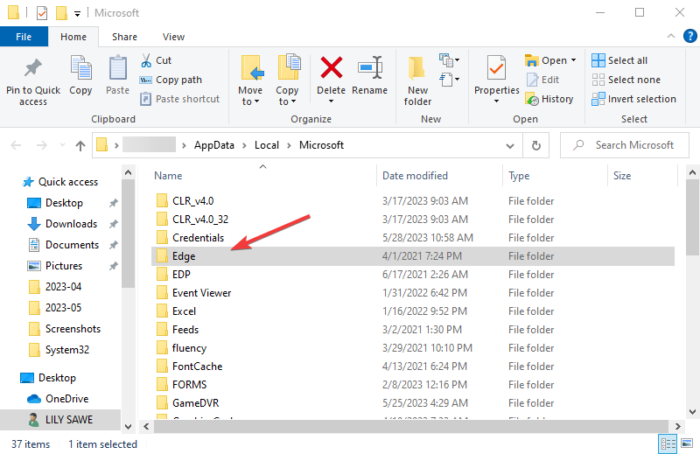Open the Move to menu
This screenshot has width=700, height=454.
coord(250,80)
